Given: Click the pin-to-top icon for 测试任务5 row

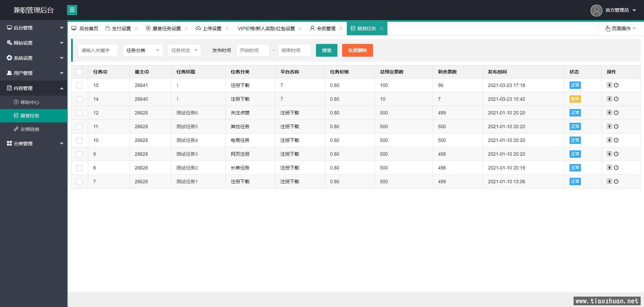Looking at the screenshot, I should coord(609,126).
